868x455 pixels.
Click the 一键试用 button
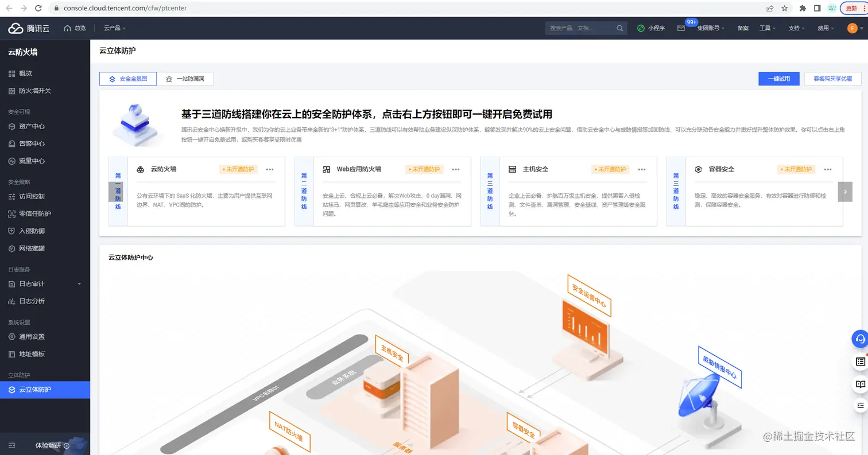coord(779,79)
